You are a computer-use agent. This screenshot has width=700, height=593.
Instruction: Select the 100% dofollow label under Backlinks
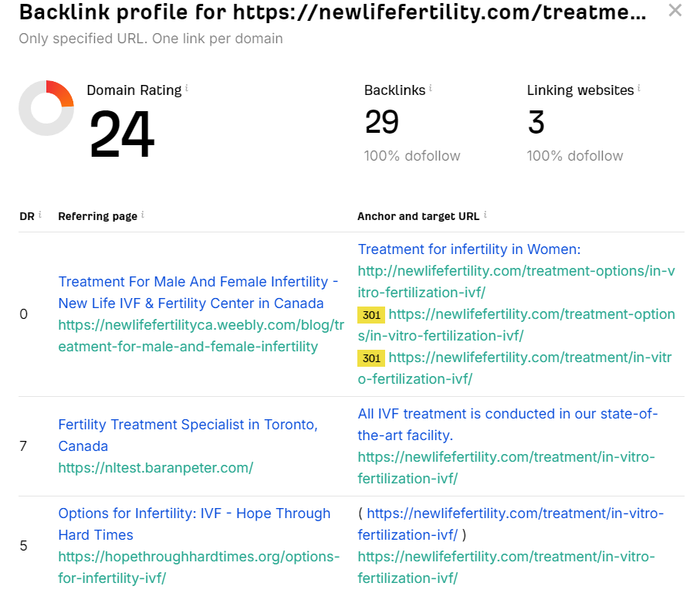412,155
